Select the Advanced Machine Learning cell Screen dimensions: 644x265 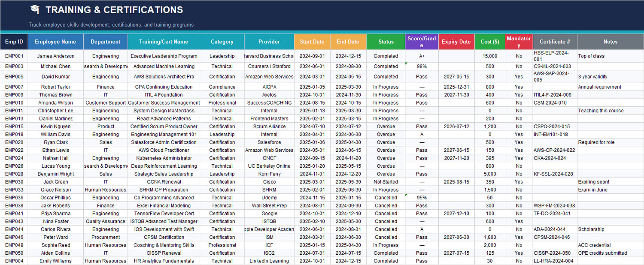tap(164, 66)
